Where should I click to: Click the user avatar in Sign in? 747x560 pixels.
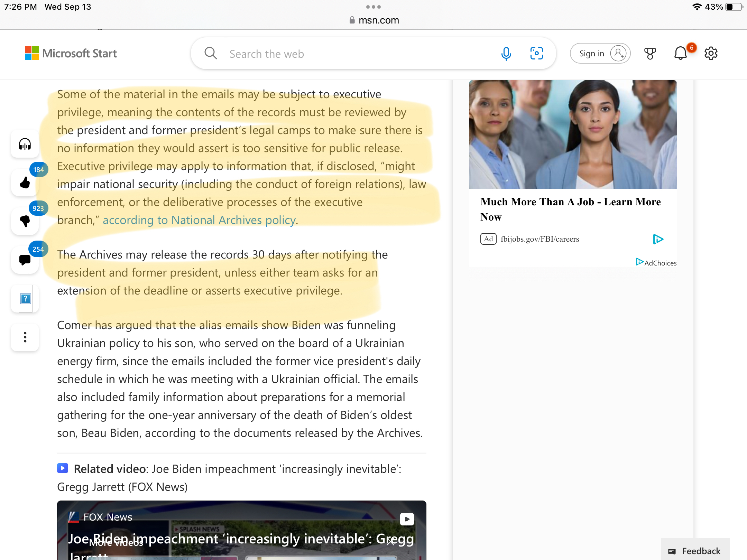(618, 54)
